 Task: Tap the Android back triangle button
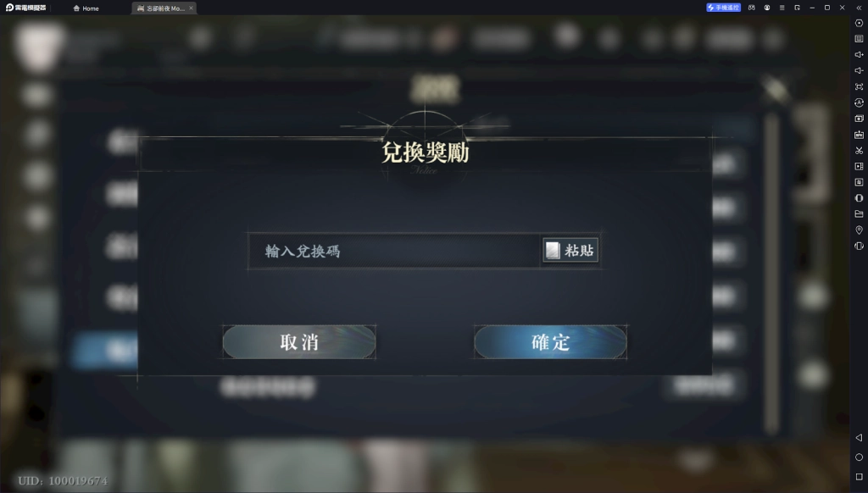click(859, 438)
